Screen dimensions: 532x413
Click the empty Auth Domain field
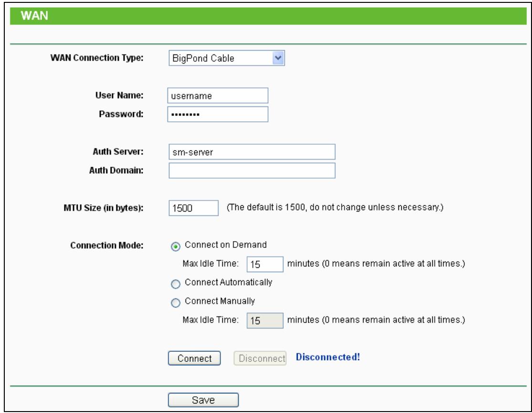(x=252, y=170)
